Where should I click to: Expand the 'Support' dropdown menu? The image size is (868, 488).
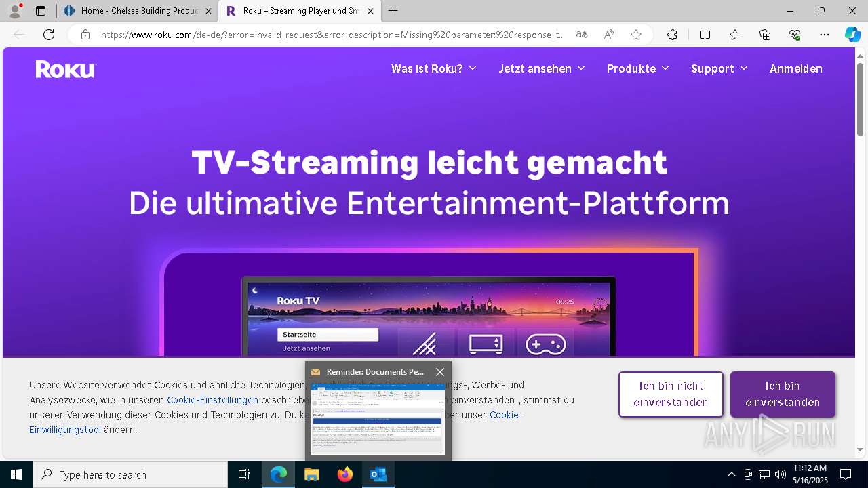click(x=719, y=68)
